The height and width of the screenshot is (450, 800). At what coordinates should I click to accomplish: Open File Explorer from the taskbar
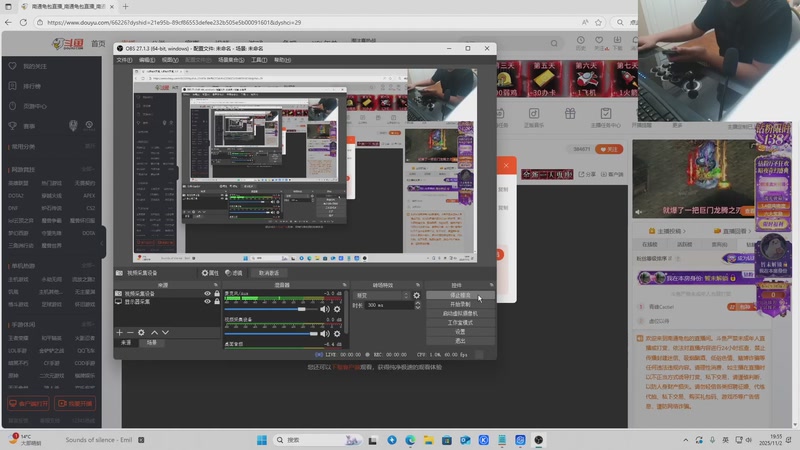(429, 440)
